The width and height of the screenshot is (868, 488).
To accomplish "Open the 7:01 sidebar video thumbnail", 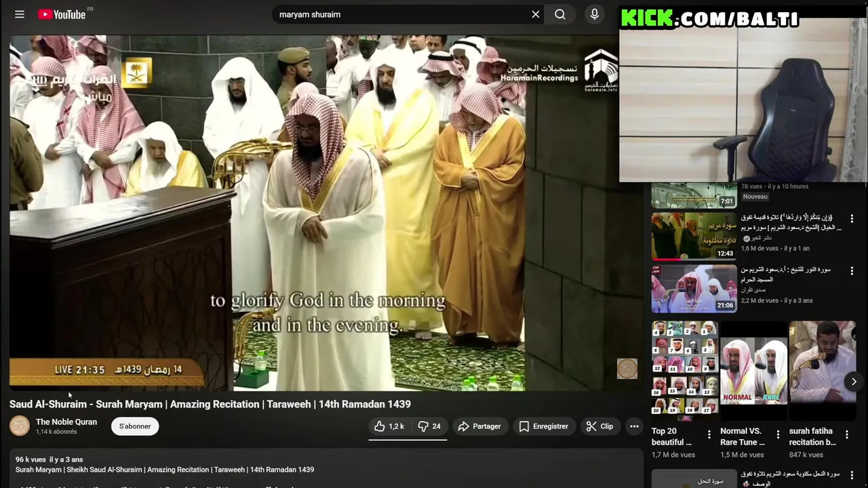I will (x=694, y=195).
